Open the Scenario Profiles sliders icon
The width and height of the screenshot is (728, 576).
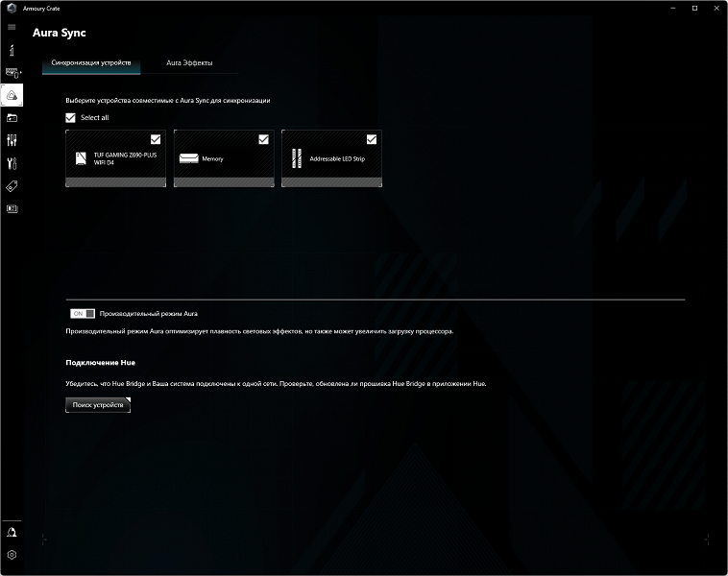(x=12, y=140)
